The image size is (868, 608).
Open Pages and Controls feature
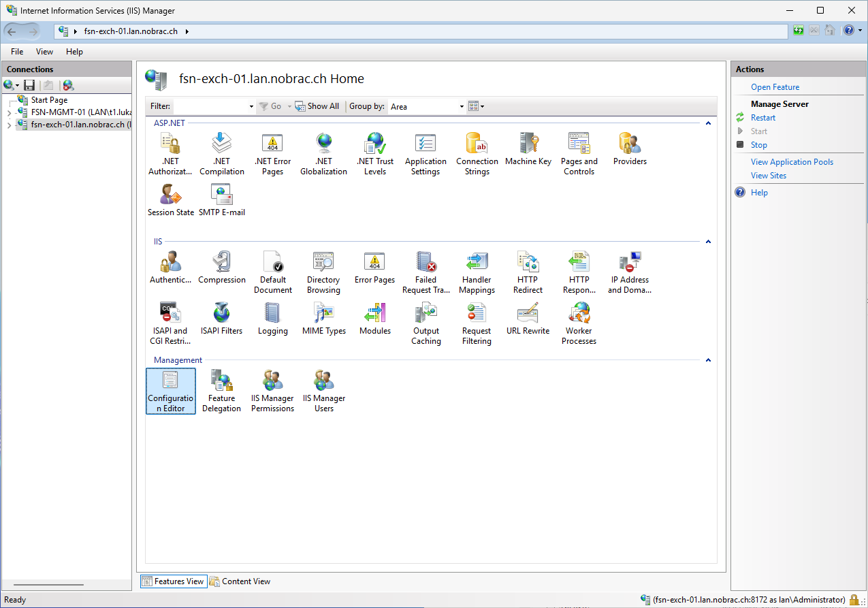click(x=579, y=154)
